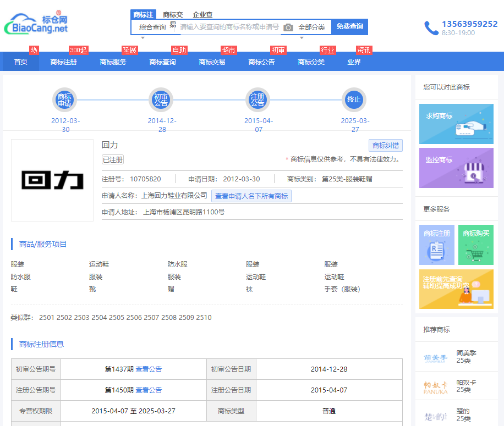Click the BiaoCang.net logo
Image resolution: width=504 pixels, height=426 pixels.
coord(36,23)
